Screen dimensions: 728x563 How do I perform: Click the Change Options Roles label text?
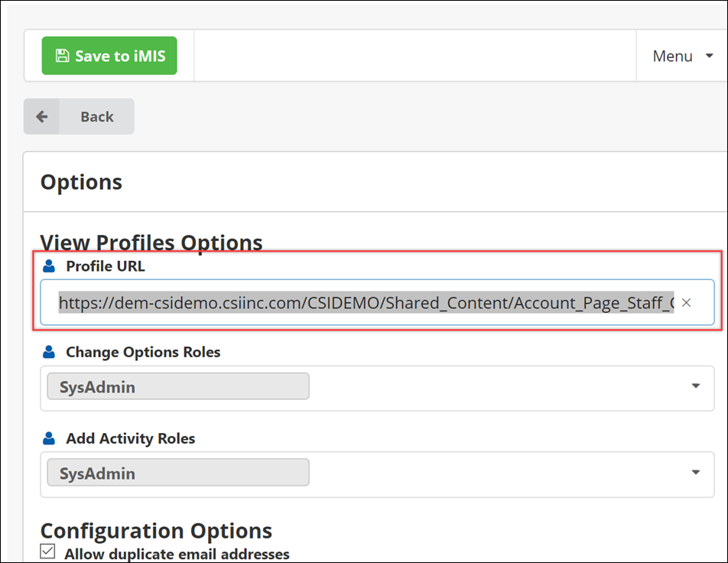point(143,353)
